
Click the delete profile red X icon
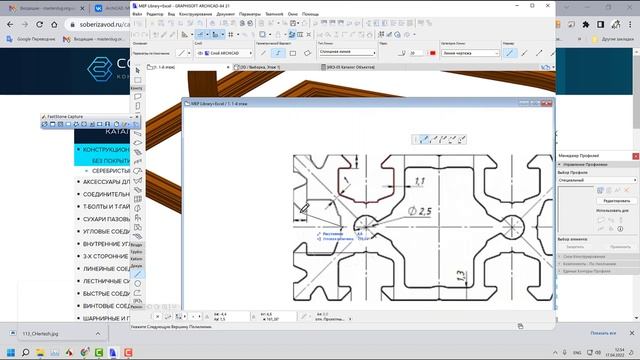pyautogui.click(x=627, y=191)
